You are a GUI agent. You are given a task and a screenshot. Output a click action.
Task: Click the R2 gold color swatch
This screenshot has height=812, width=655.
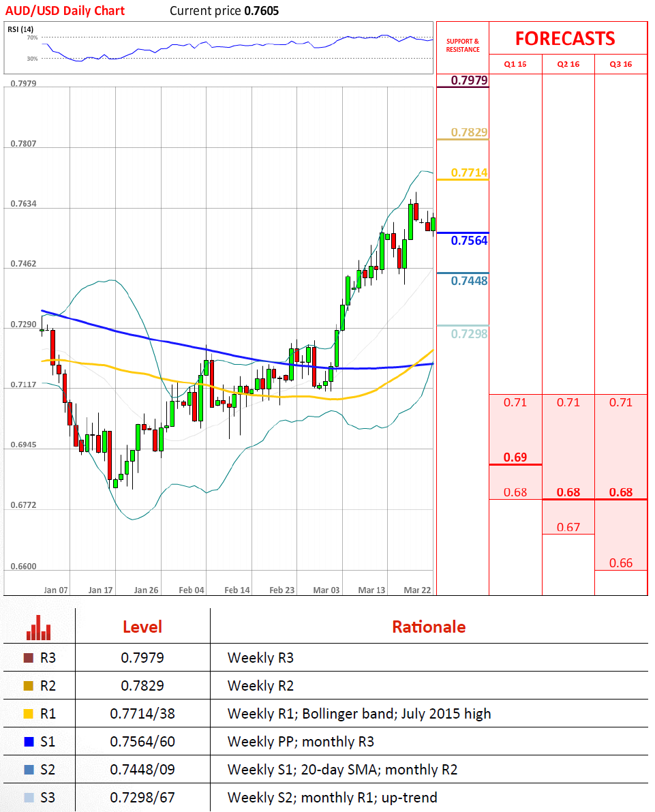[x=29, y=686]
